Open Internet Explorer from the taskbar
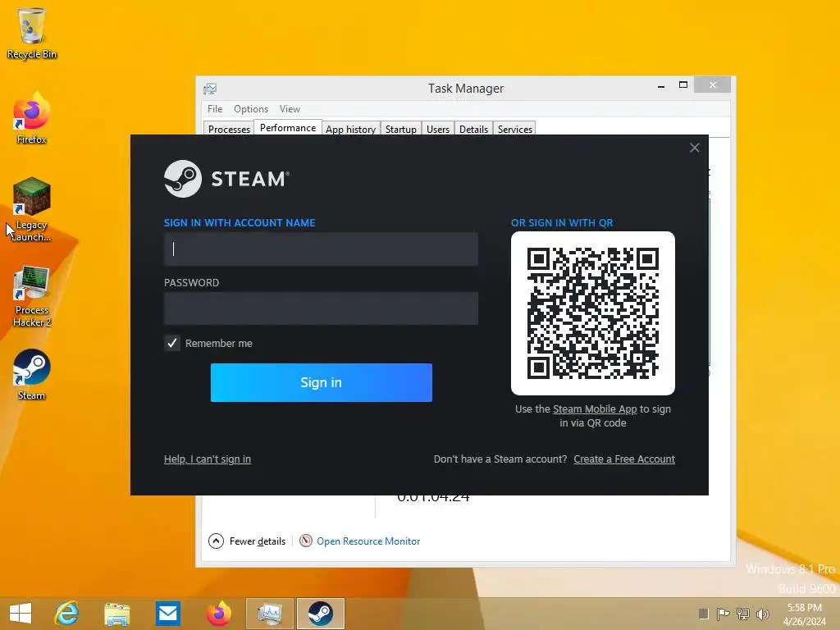840x630 pixels. pyautogui.click(x=67, y=614)
